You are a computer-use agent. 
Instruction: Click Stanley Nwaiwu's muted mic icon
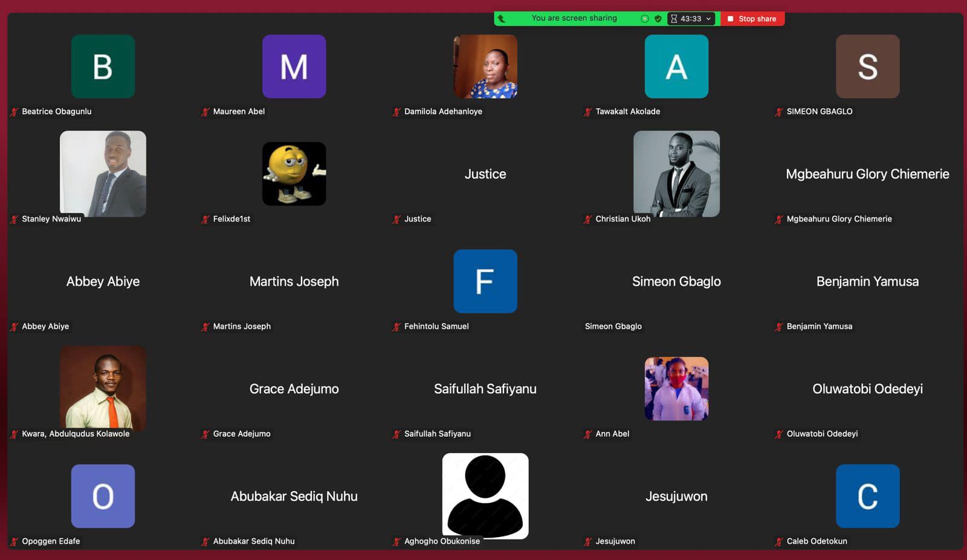pyautogui.click(x=15, y=219)
